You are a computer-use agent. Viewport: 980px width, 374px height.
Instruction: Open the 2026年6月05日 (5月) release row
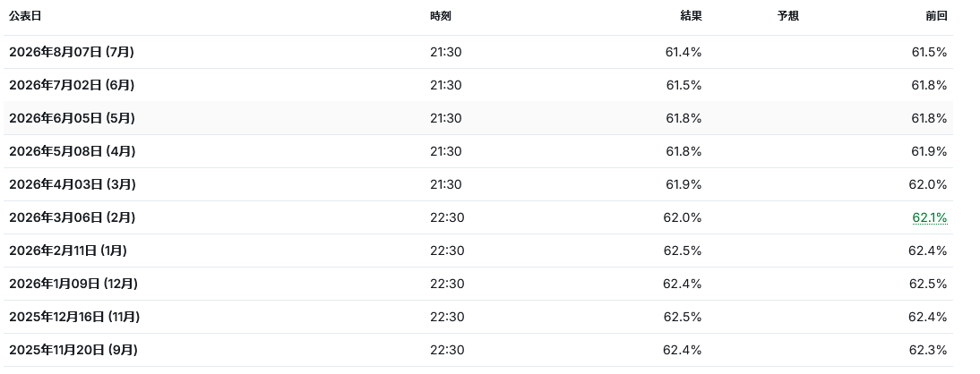pos(478,118)
